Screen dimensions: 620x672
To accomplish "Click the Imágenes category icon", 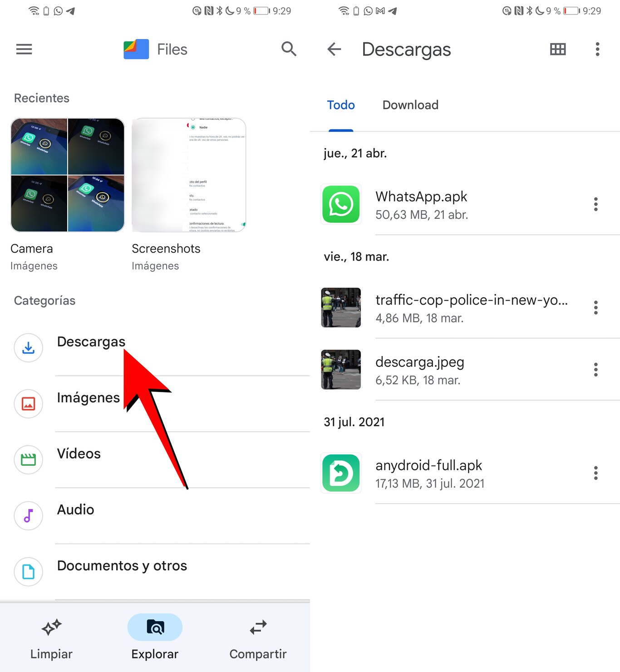I will (28, 404).
